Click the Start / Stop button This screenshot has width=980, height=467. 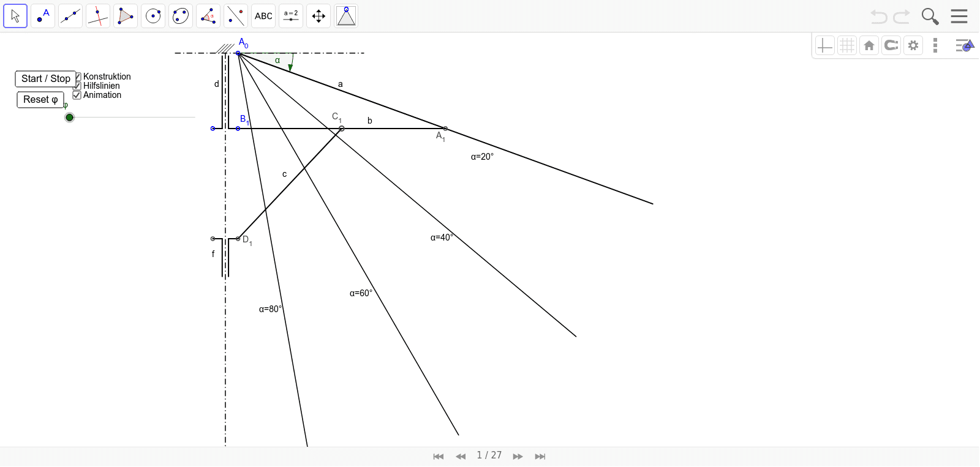pyautogui.click(x=46, y=79)
